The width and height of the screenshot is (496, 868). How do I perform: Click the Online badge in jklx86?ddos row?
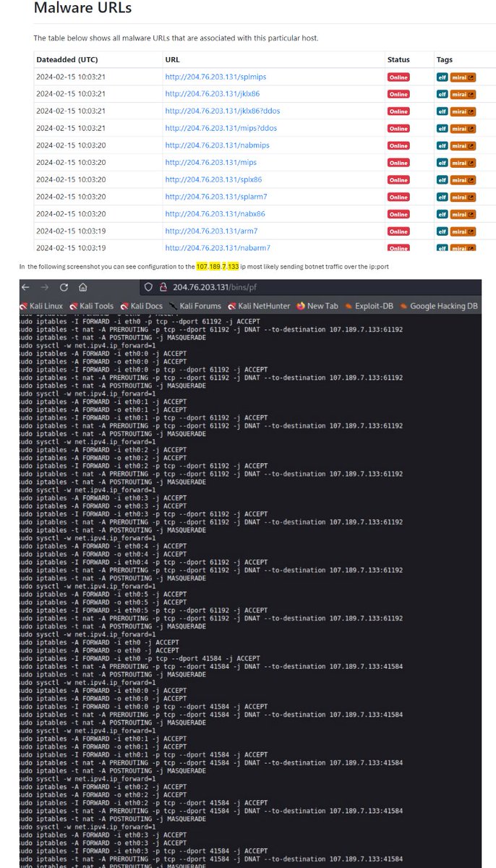(398, 111)
